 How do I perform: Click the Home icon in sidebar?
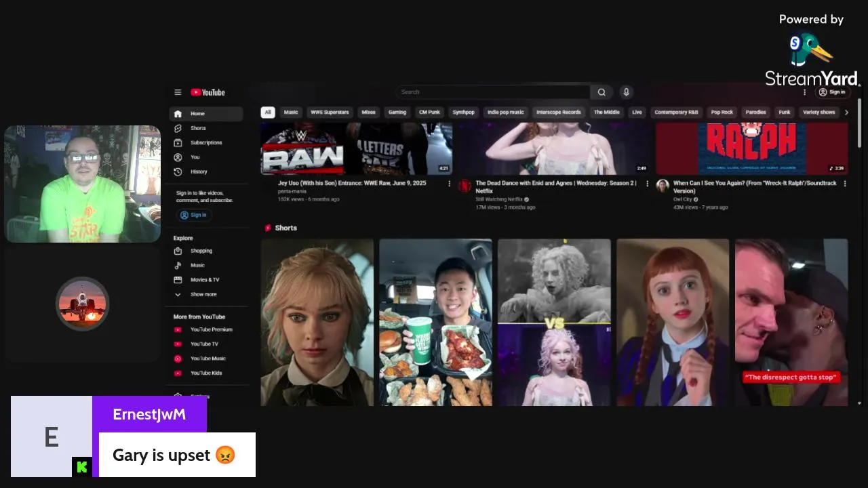coord(178,114)
